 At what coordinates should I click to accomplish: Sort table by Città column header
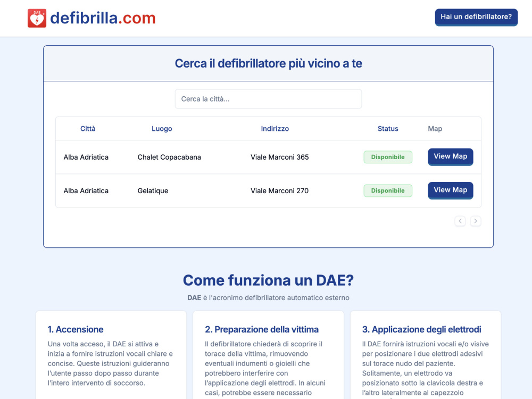click(x=88, y=129)
